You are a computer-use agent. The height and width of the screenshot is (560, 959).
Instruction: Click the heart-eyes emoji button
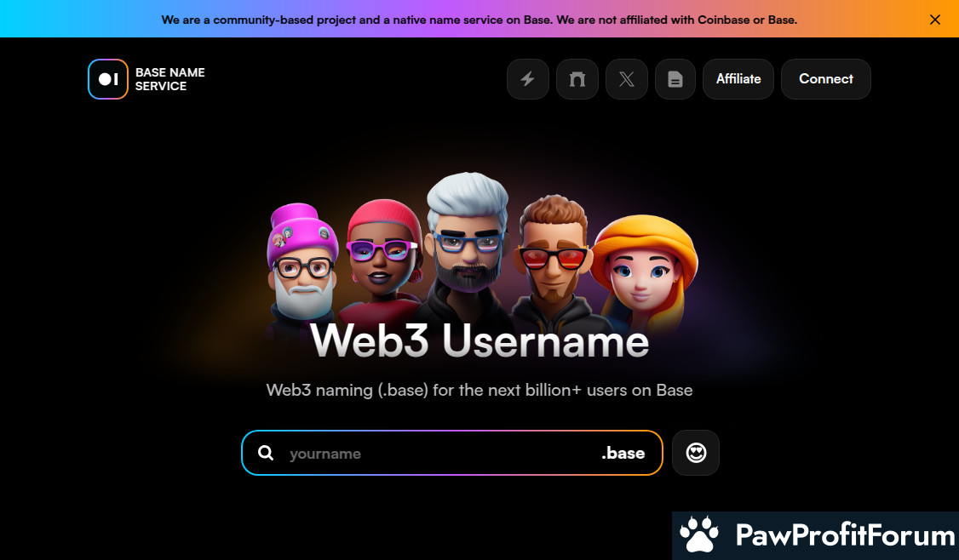[x=696, y=453]
